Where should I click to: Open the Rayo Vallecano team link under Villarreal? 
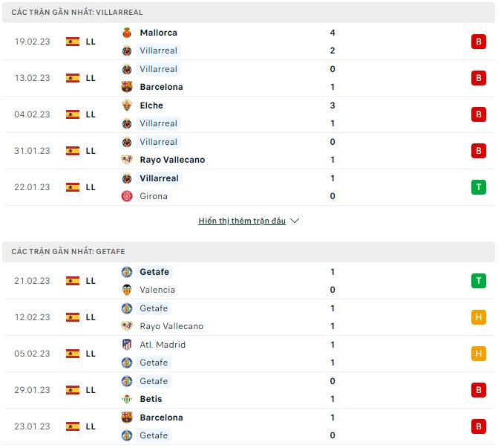pyautogui.click(x=172, y=160)
